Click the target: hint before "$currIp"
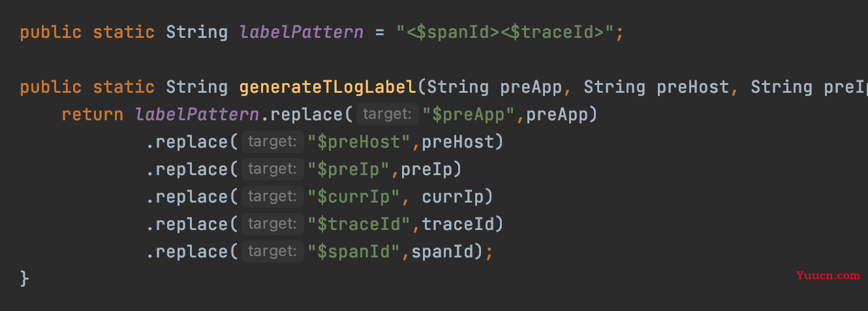 coord(273,197)
